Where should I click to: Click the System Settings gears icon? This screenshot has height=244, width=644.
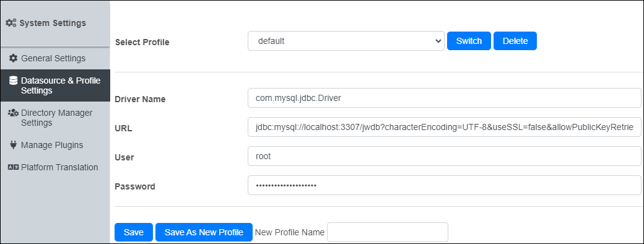coord(11,23)
